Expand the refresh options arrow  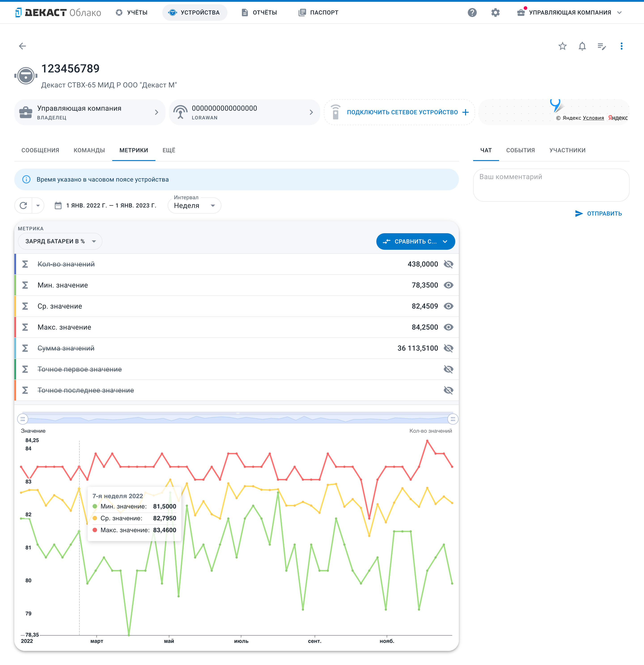coord(38,206)
